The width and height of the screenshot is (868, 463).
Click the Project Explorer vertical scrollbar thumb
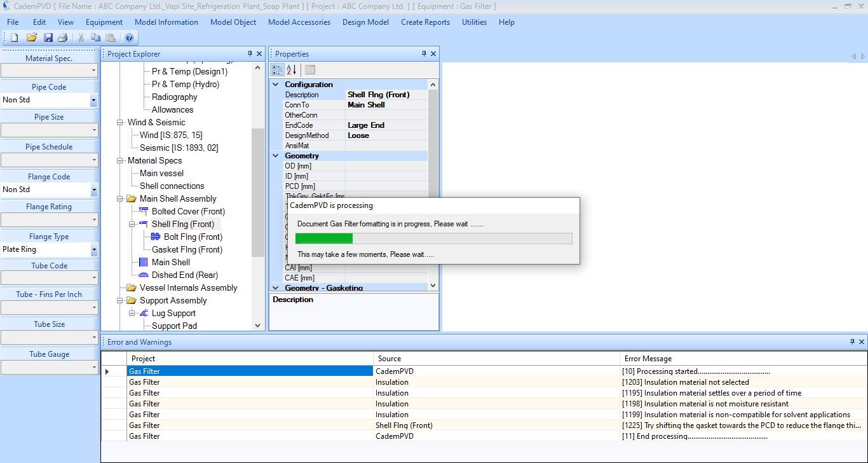tap(257, 191)
